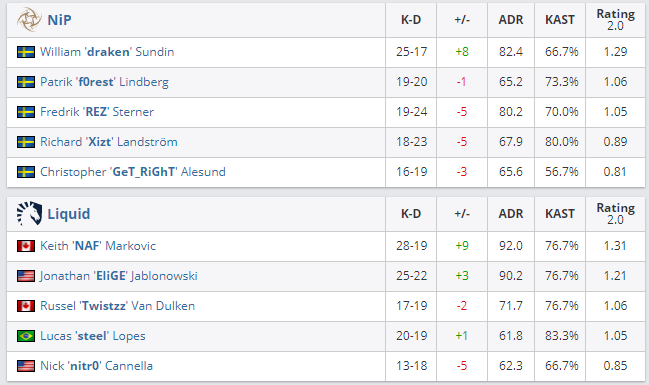Select Richard 'Xizt' Landström player link
The height and width of the screenshot is (385, 649).
109,142
